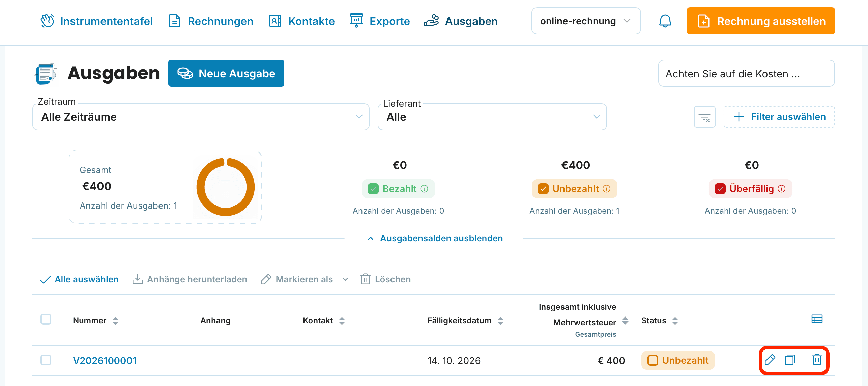The height and width of the screenshot is (386, 868).
Task: Open the online-rechnung account dropdown
Action: 586,21
